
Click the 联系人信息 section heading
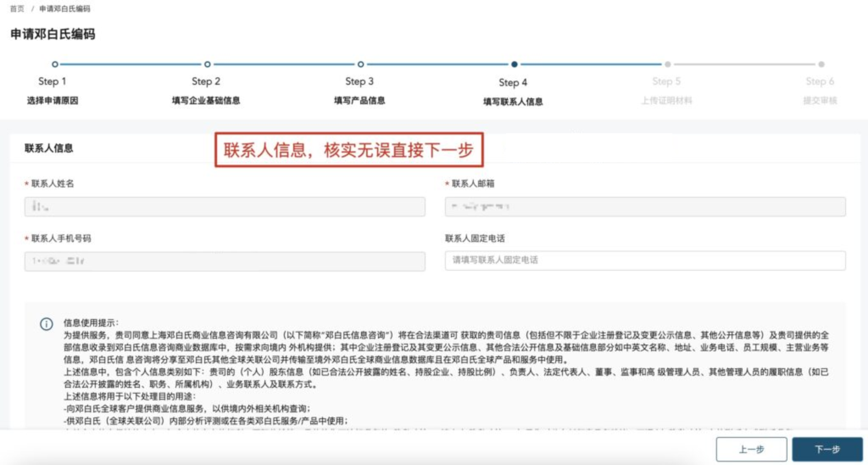coord(49,148)
